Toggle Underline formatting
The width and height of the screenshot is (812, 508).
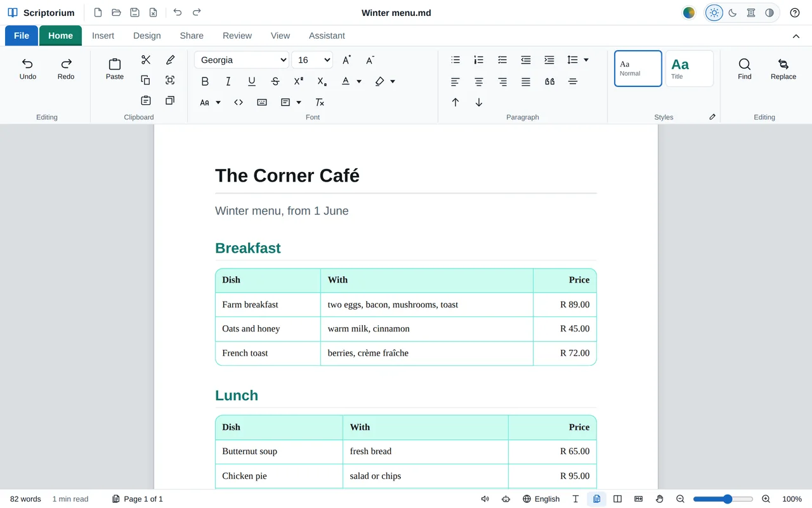click(252, 81)
